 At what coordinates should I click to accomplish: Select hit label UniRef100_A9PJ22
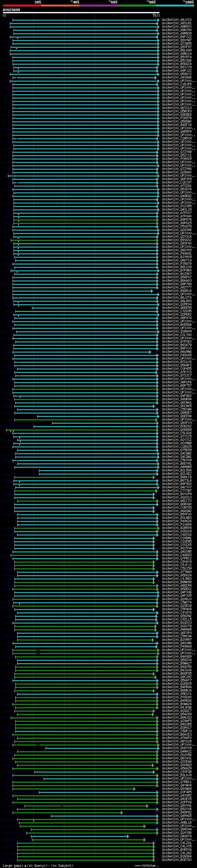177,71
